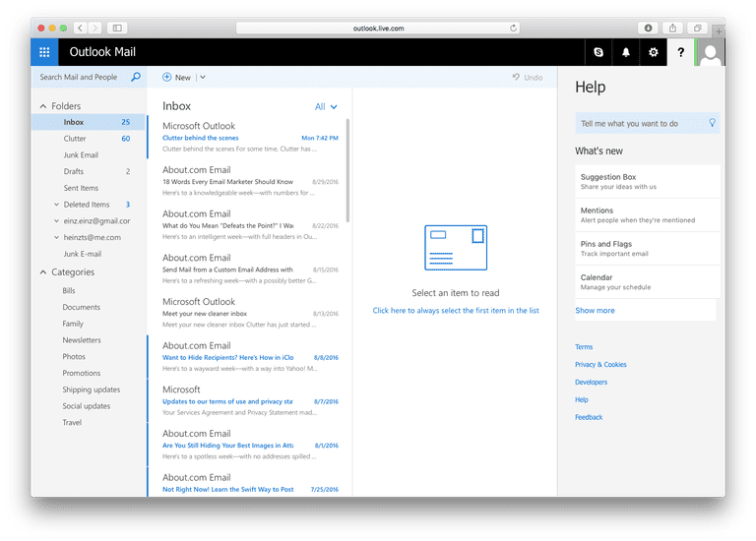Expand the einz.einz@gmail.com folder

(56, 220)
